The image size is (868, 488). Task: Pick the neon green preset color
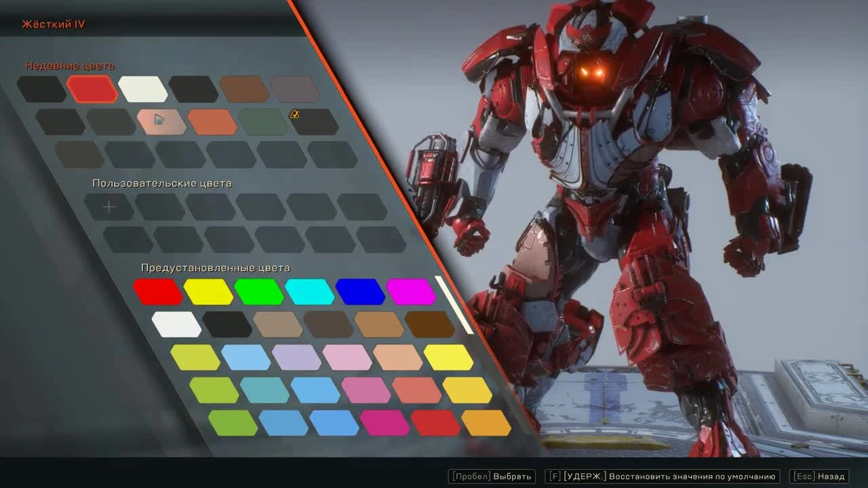(x=259, y=291)
